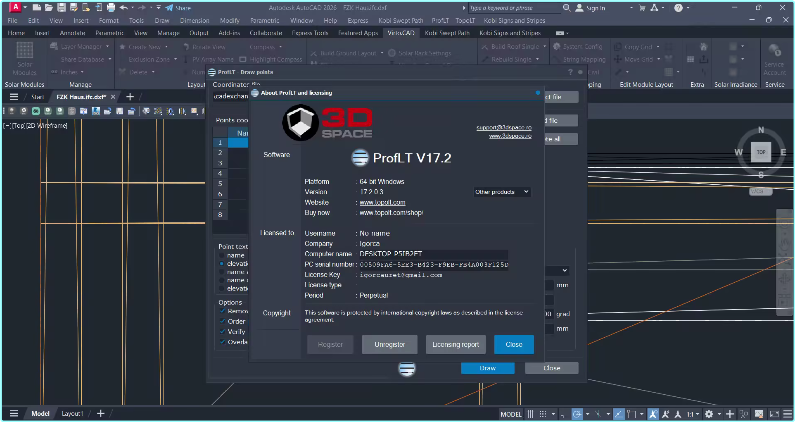Click the Open folder icon in quick access toolbar
795x422 pixels.
[x=49, y=8]
